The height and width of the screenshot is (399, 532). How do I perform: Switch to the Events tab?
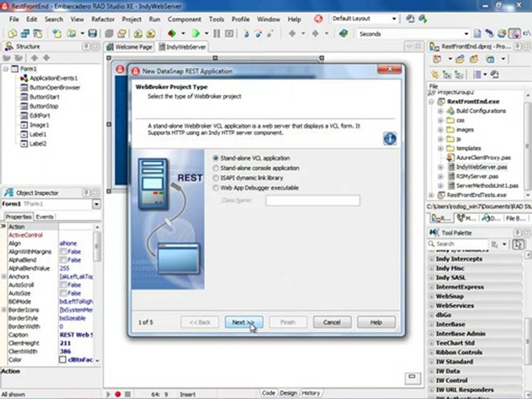click(x=44, y=217)
